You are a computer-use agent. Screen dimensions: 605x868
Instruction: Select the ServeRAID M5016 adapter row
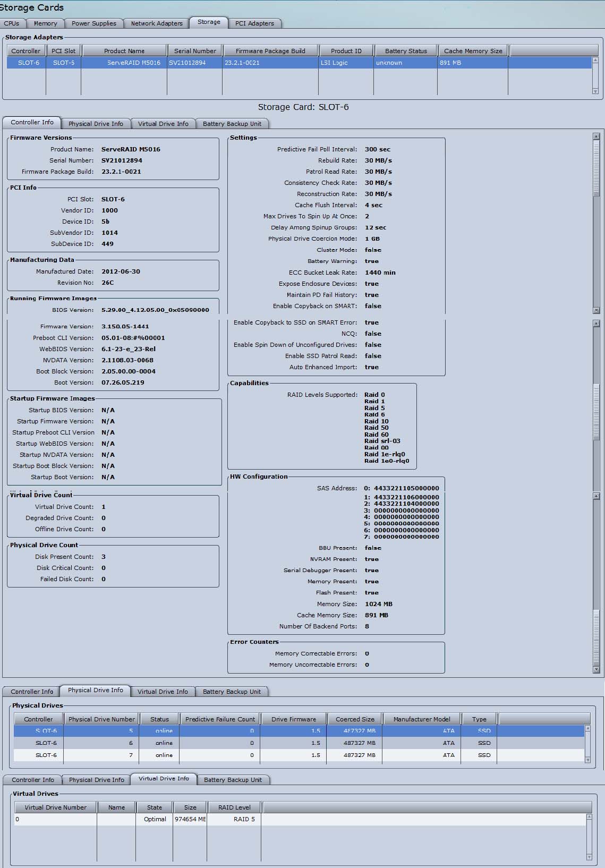[x=299, y=63]
